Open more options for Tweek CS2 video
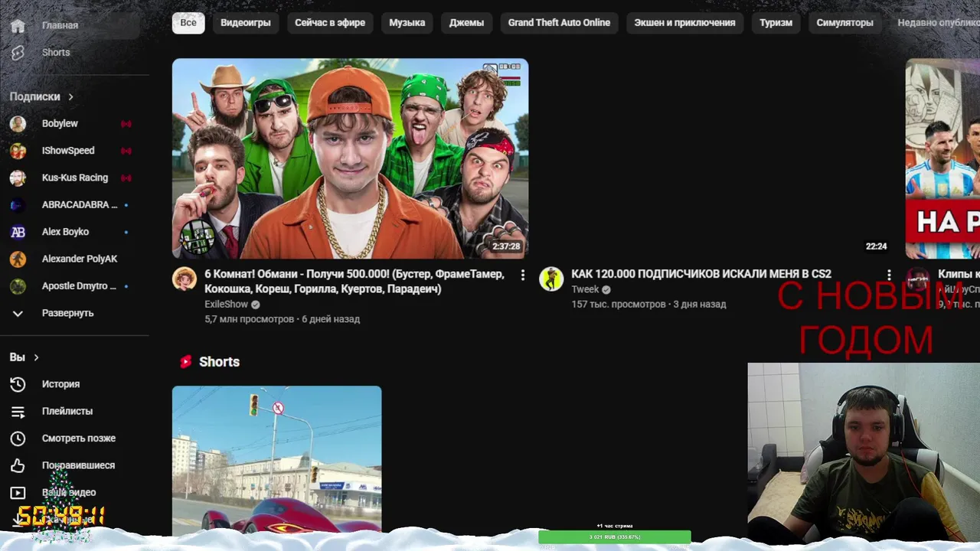The image size is (980, 551). point(889,275)
